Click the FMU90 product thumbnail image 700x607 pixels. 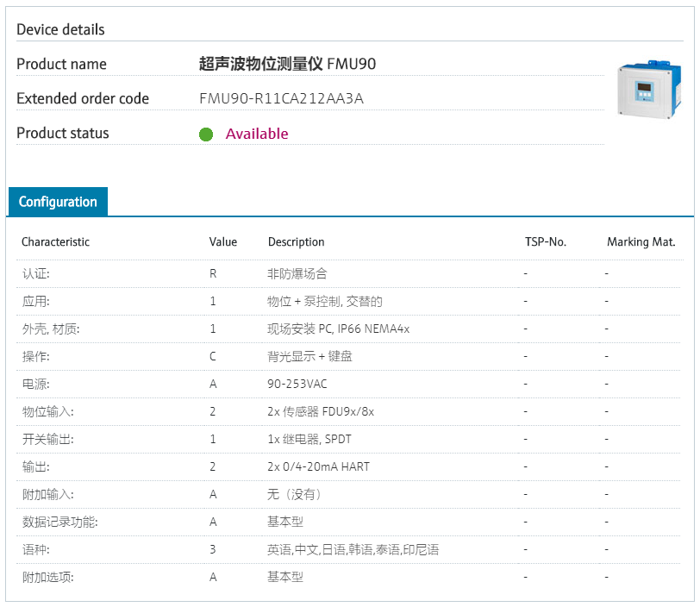(x=649, y=90)
